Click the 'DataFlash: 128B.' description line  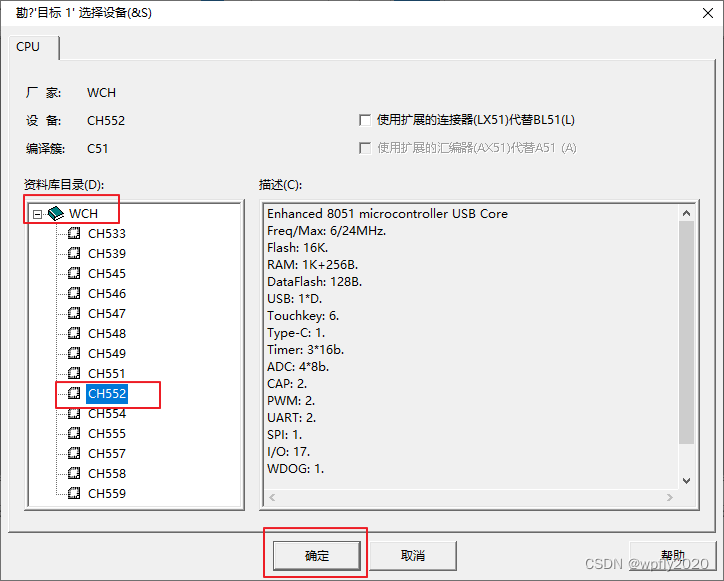pos(314,282)
